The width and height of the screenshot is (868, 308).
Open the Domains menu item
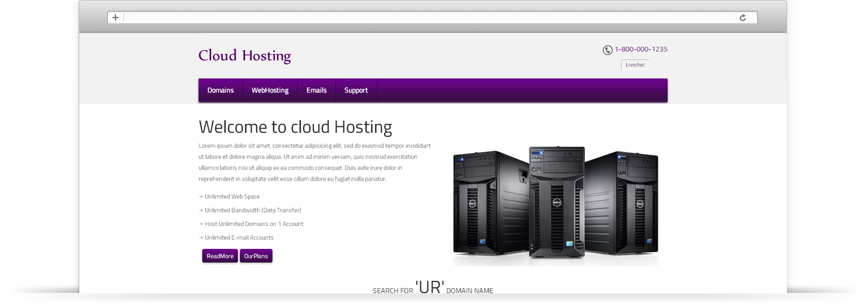coord(220,91)
